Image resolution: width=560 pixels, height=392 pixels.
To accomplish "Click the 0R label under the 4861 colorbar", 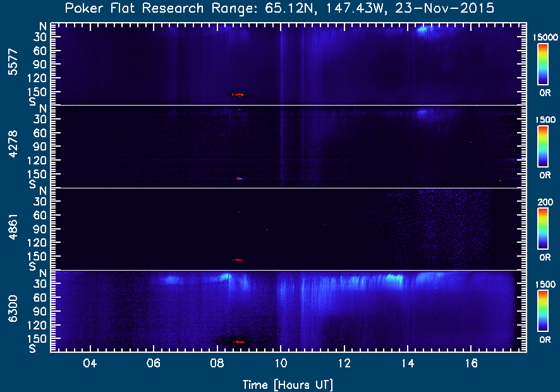I will click(x=545, y=257).
